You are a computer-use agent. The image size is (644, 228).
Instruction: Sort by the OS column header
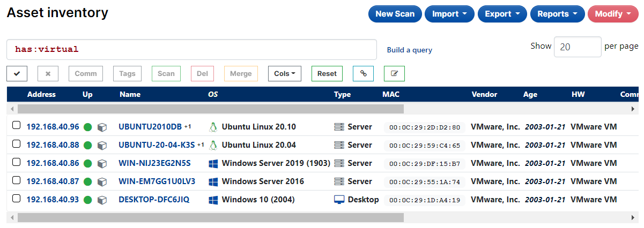tap(213, 94)
